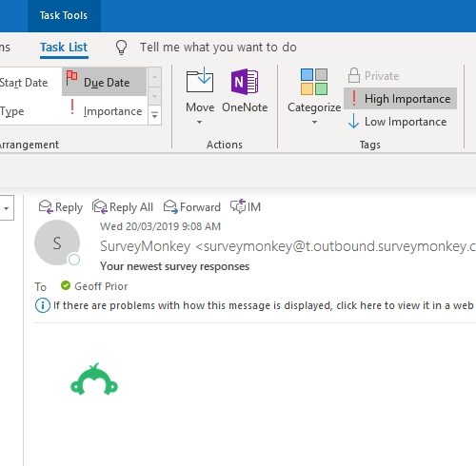Start an IM with the sender

pyautogui.click(x=246, y=206)
